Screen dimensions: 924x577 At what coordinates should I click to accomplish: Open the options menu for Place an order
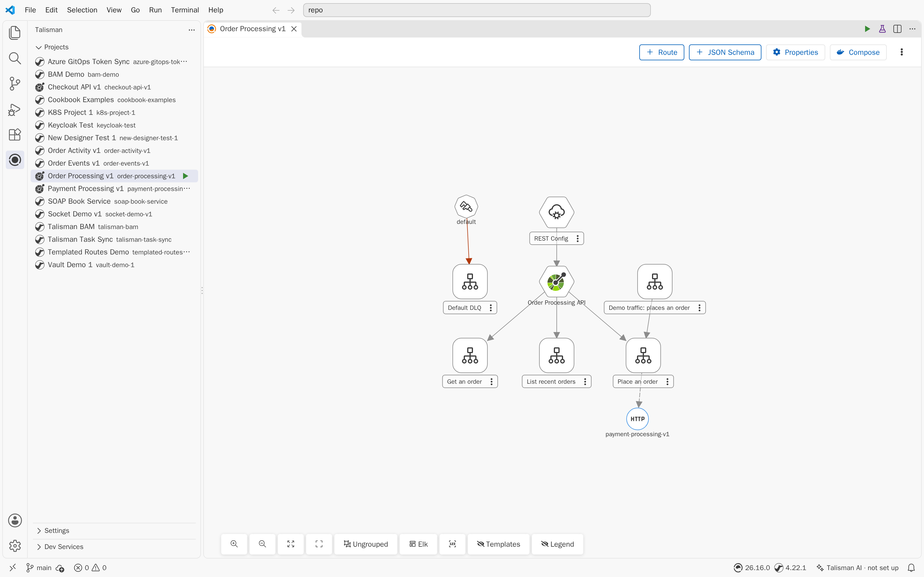click(667, 382)
